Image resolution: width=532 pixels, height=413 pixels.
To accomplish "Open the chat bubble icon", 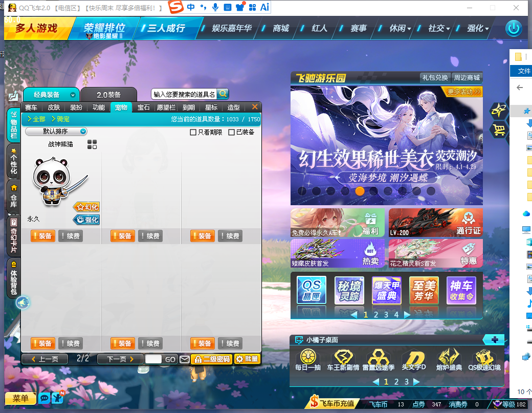I will tap(45, 398).
